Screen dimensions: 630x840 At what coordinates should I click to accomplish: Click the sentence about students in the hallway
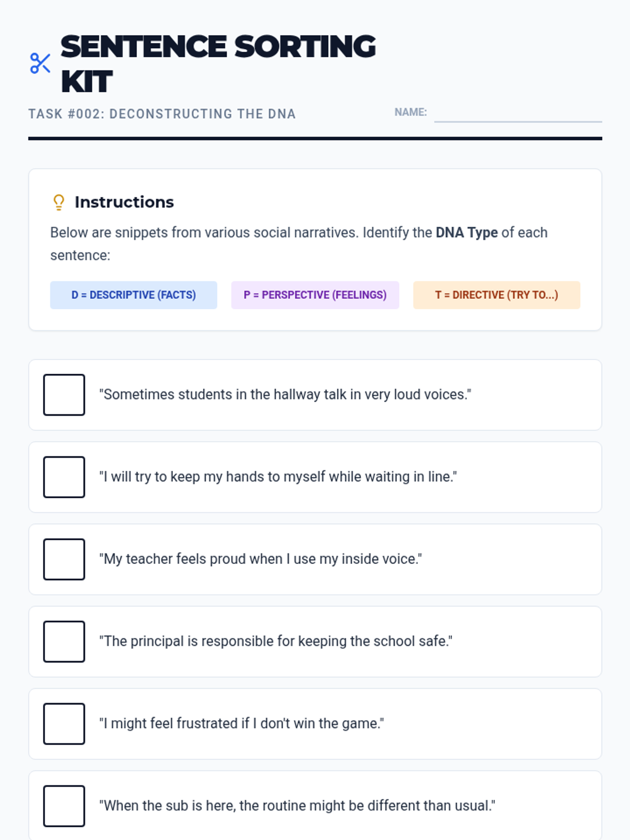(x=285, y=395)
